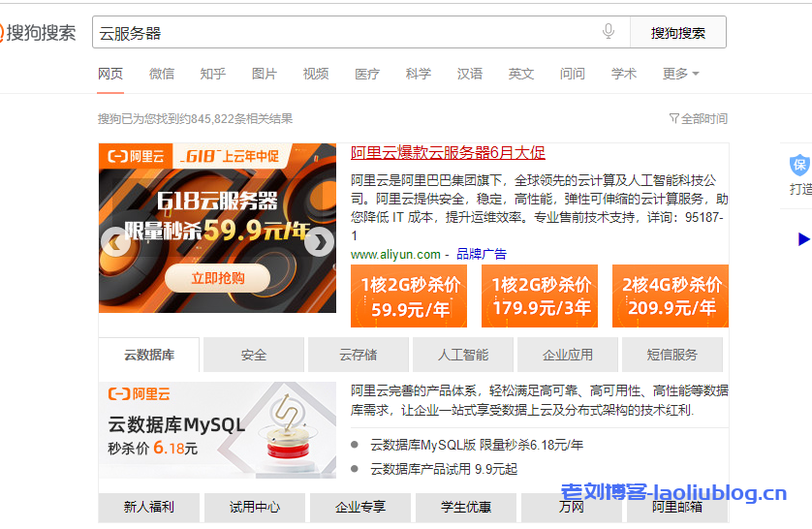Switch to the 微信 tab
Screen dimensions: 812x529
click(x=162, y=74)
